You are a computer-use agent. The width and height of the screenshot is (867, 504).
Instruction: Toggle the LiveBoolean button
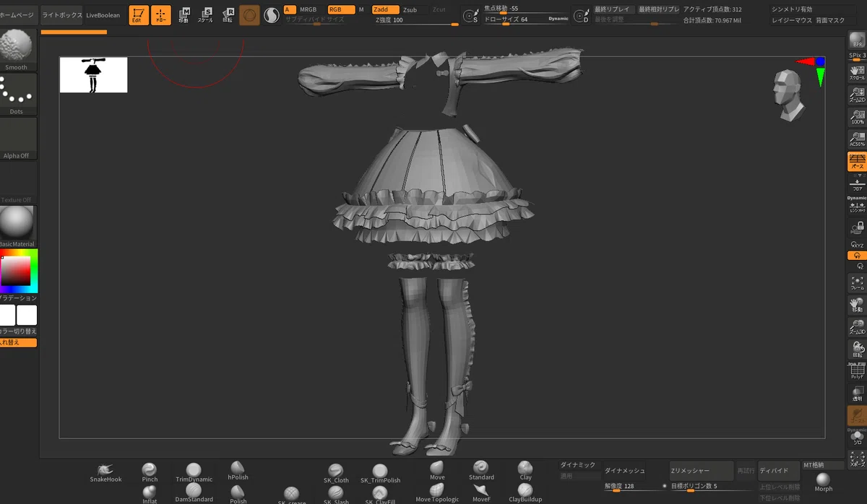click(x=103, y=14)
